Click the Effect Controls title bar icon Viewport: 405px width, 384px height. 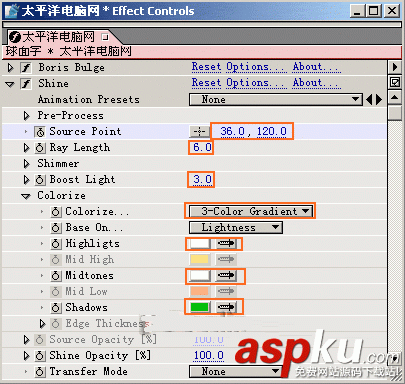point(12,11)
